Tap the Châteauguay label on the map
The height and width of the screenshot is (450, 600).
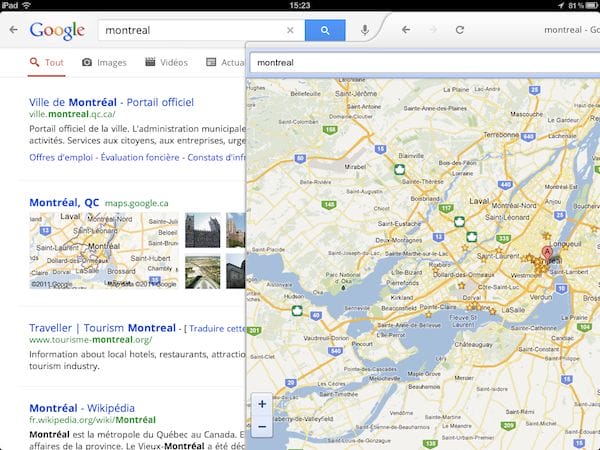click(473, 344)
